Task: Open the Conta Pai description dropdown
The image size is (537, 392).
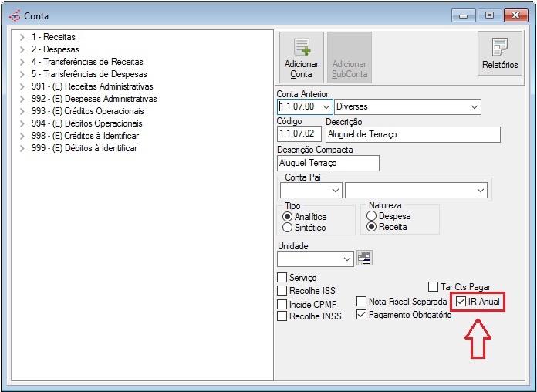Action: (480, 189)
